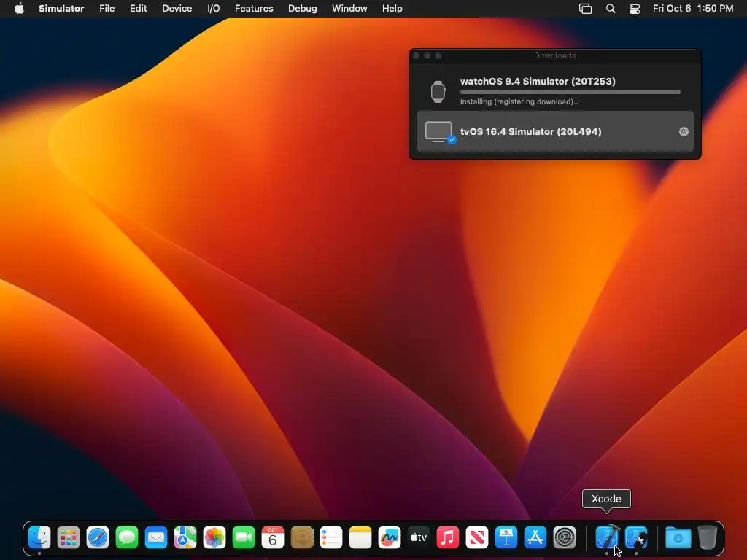Open the Apple menu
This screenshot has width=747, height=560.
tap(19, 9)
